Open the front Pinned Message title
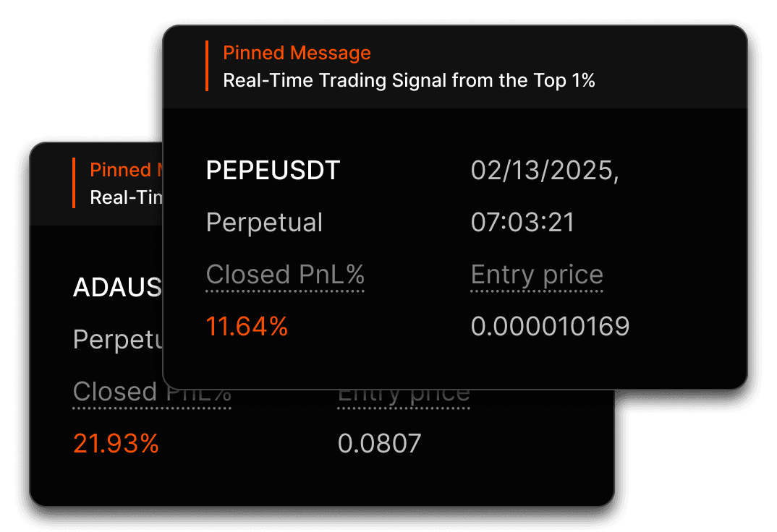777x532 pixels. point(297,53)
